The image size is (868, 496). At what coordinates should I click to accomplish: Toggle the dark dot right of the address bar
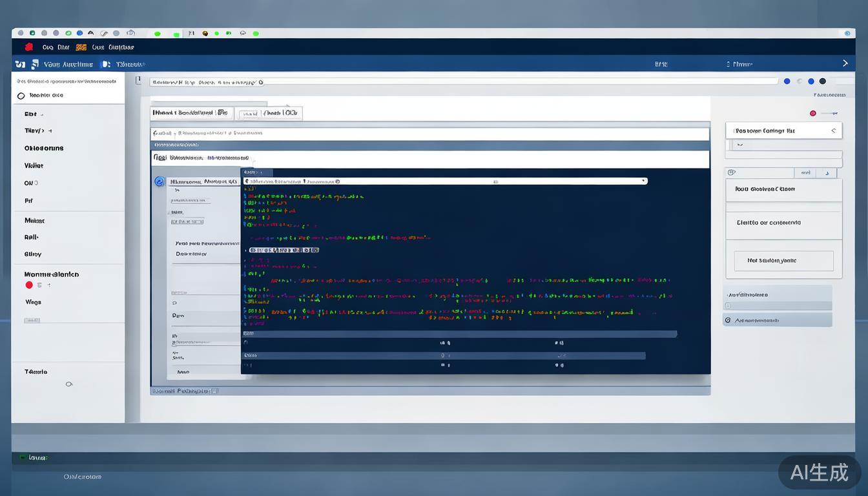point(822,81)
